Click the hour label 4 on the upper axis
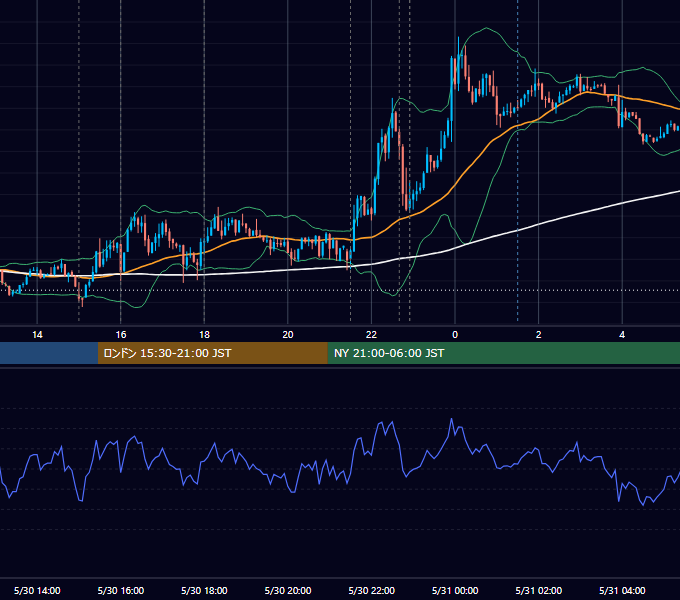 pyautogui.click(x=622, y=335)
